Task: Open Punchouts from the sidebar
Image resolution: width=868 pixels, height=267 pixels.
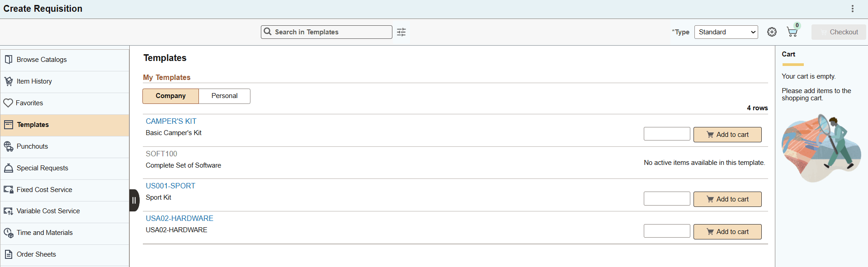Action: click(x=32, y=146)
